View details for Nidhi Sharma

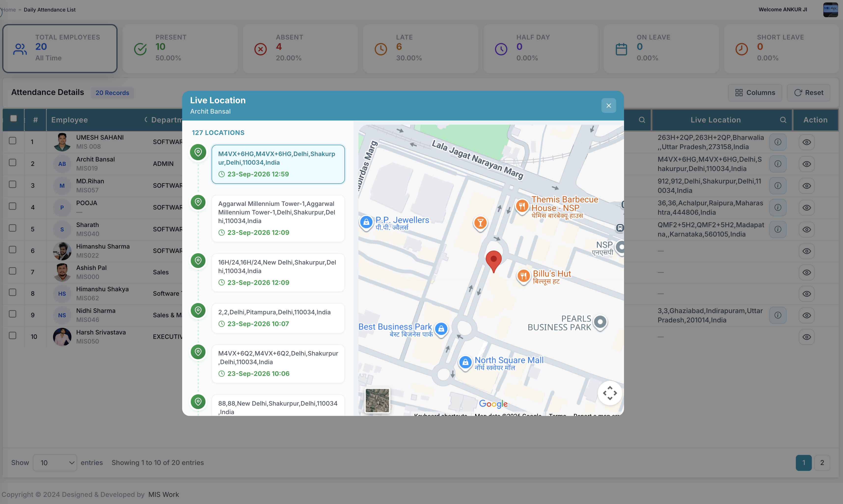(x=806, y=316)
